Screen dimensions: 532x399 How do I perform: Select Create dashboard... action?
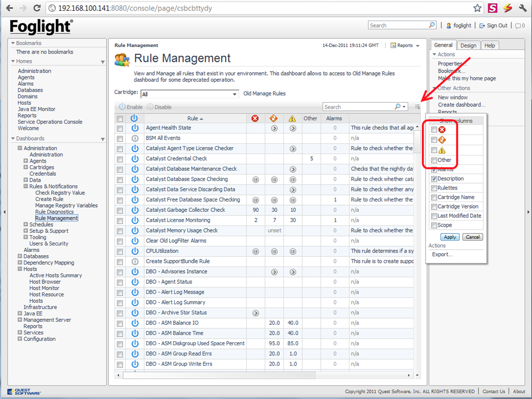[x=461, y=105]
